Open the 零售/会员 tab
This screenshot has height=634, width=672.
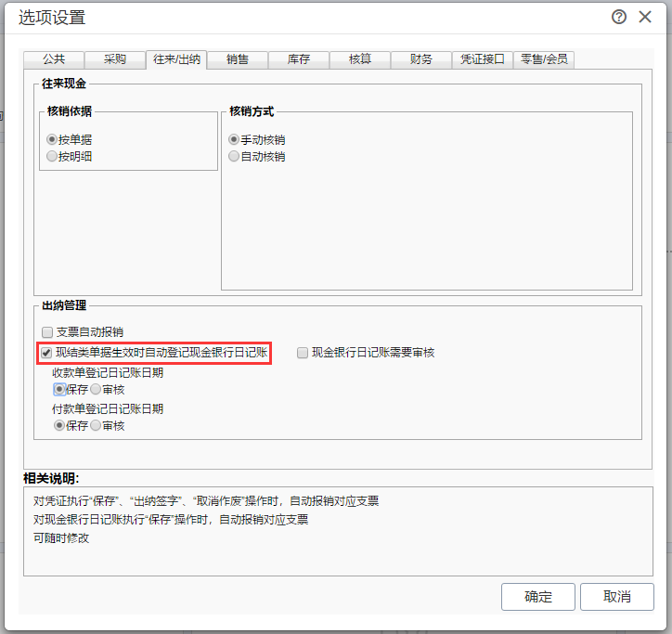pos(544,59)
